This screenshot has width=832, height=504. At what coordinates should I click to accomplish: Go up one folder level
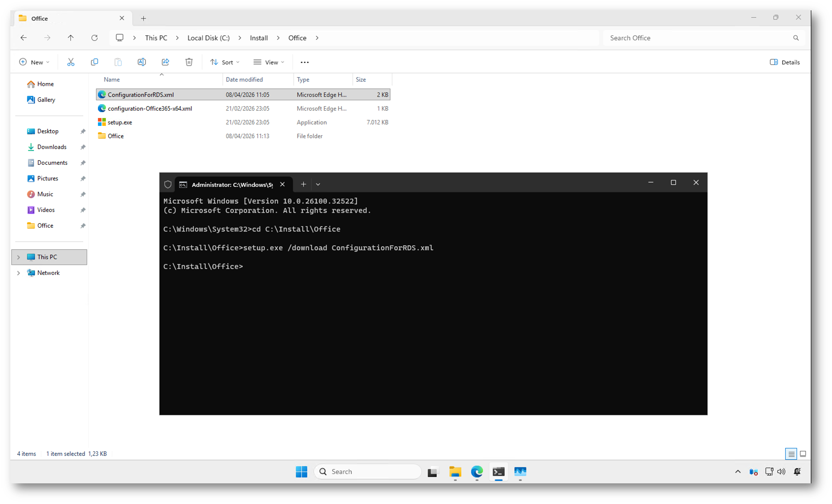tap(71, 38)
